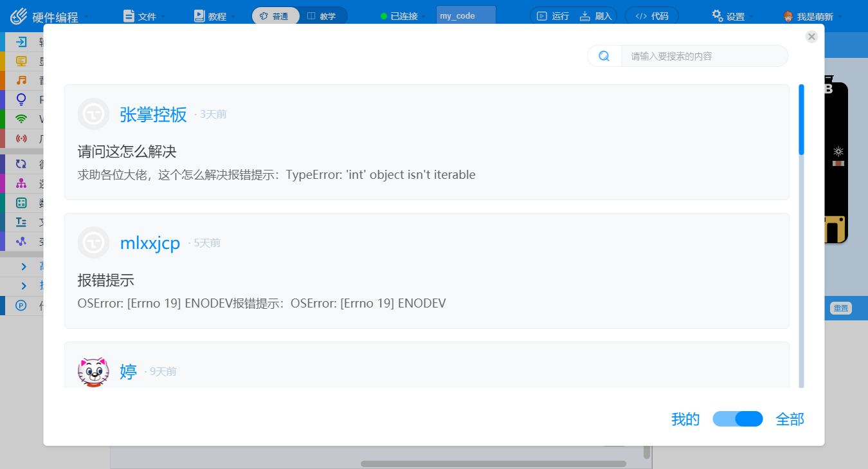Click the search magnifier icon

[604, 56]
